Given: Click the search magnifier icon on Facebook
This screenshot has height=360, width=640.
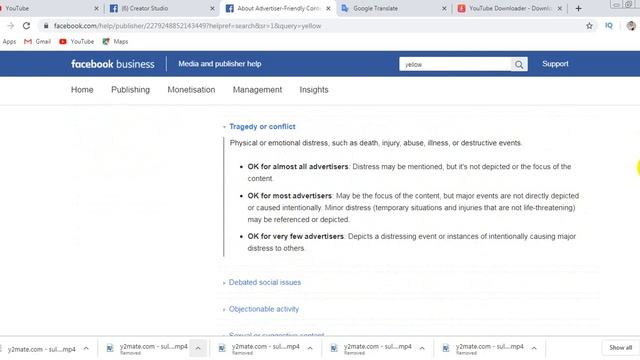Looking at the screenshot, I should (x=519, y=64).
